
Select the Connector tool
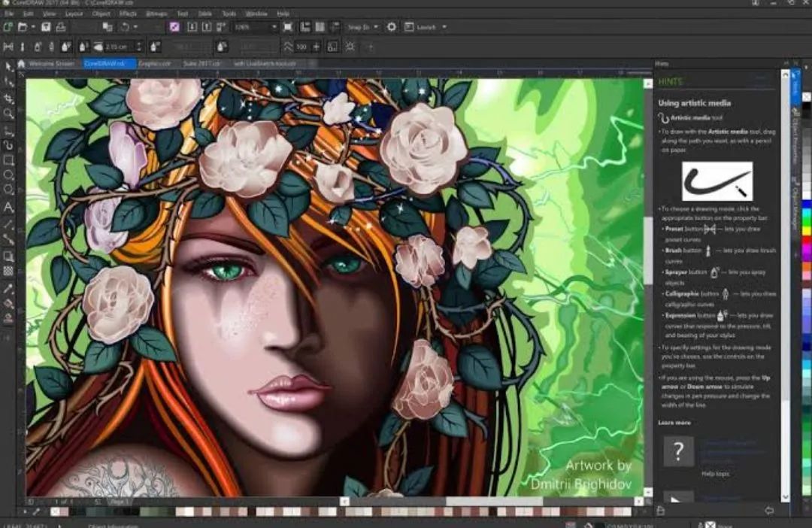click(x=9, y=239)
